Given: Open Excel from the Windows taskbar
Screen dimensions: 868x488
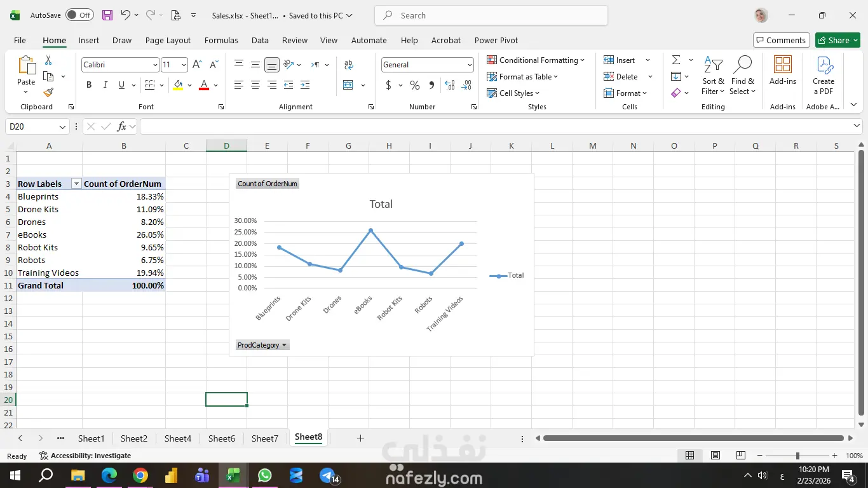Looking at the screenshot, I should (x=233, y=475).
